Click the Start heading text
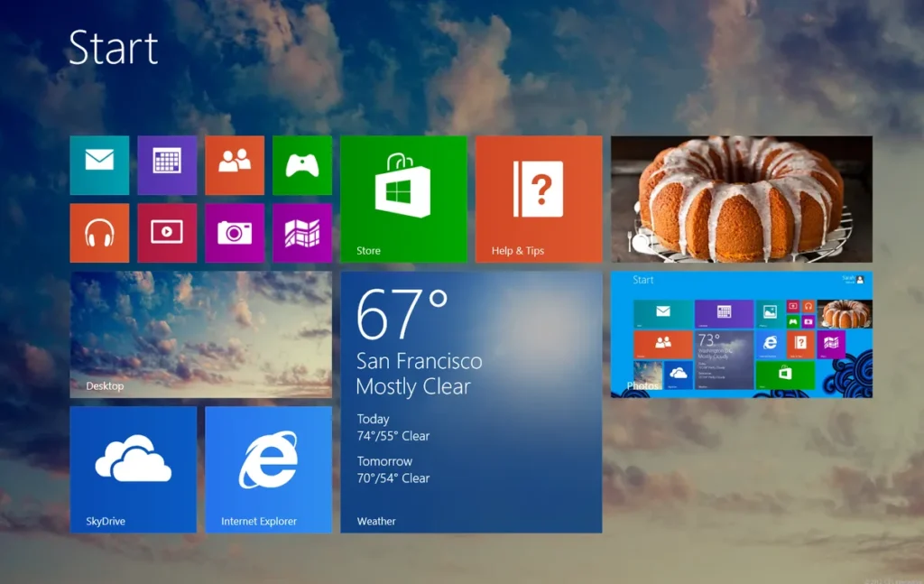This screenshot has width=924, height=584. pos(114,48)
